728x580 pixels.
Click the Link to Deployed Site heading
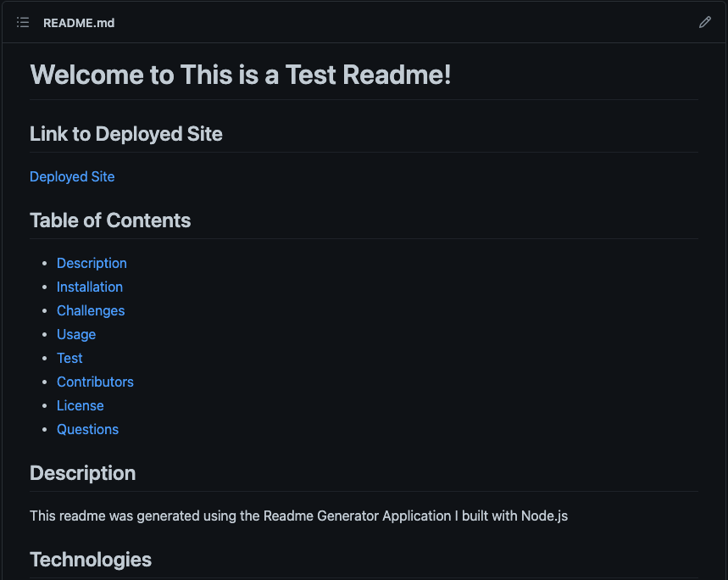[x=125, y=134]
